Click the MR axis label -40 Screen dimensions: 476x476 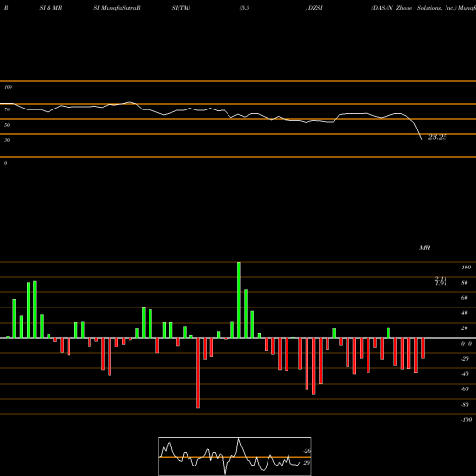(465, 374)
